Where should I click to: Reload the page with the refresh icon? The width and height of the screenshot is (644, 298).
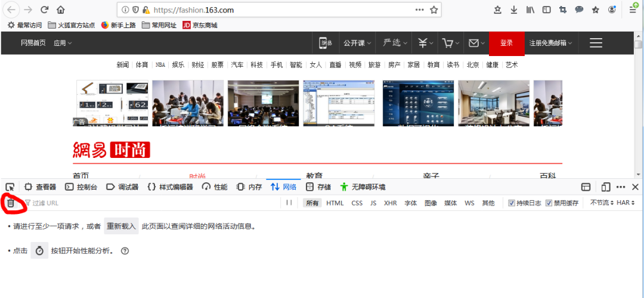pos(44,10)
